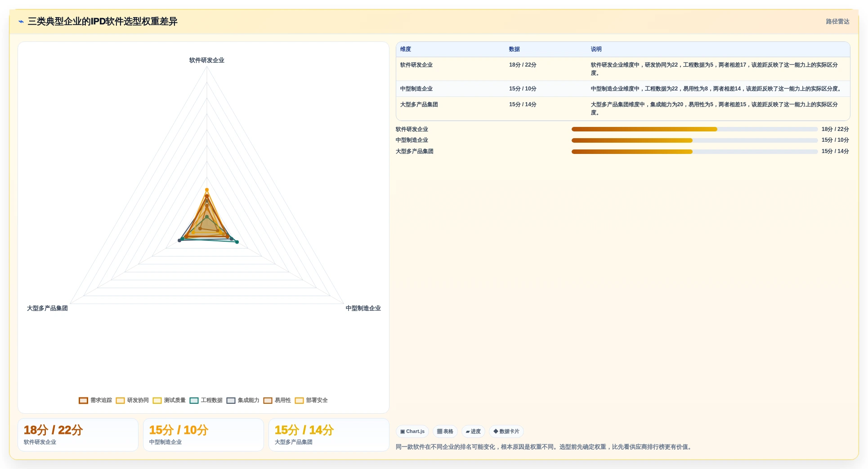This screenshot has height=469, width=868.
Task: Toggle the 需求追踪 legend swatch
Action: tap(83, 401)
